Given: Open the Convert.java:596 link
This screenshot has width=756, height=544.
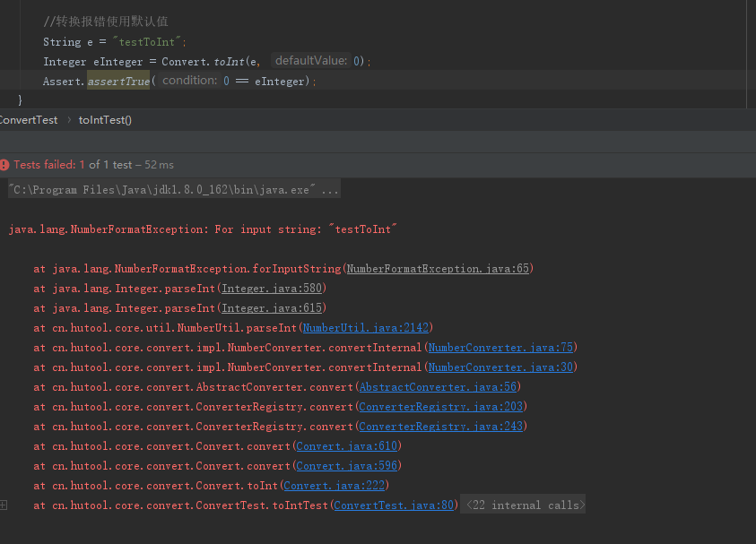Looking at the screenshot, I should [347, 466].
